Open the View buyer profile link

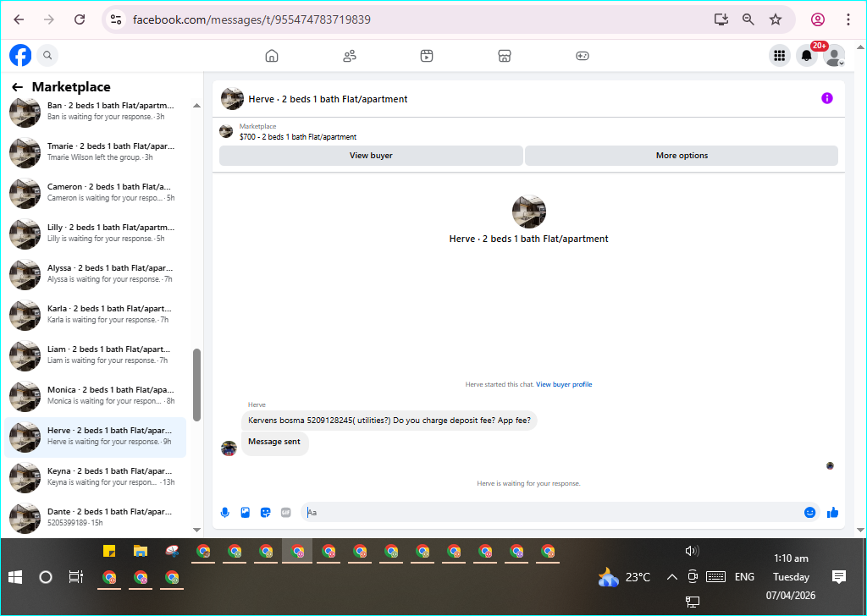coord(564,384)
